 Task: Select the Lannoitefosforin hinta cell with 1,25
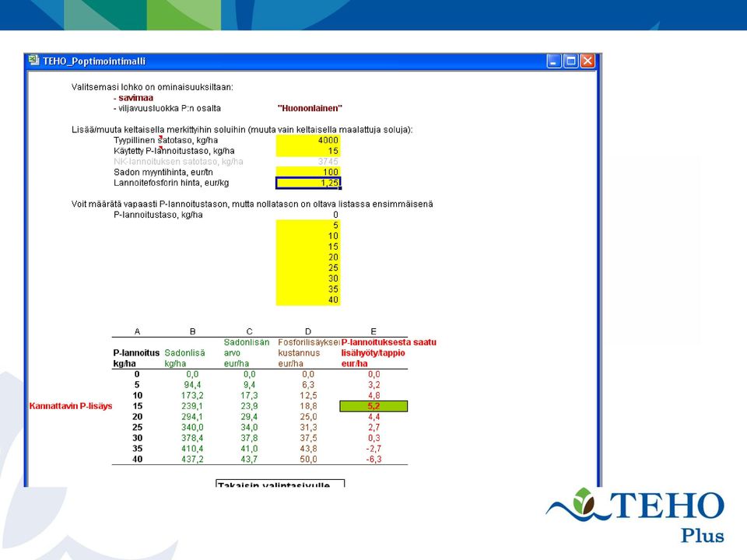point(308,183)
